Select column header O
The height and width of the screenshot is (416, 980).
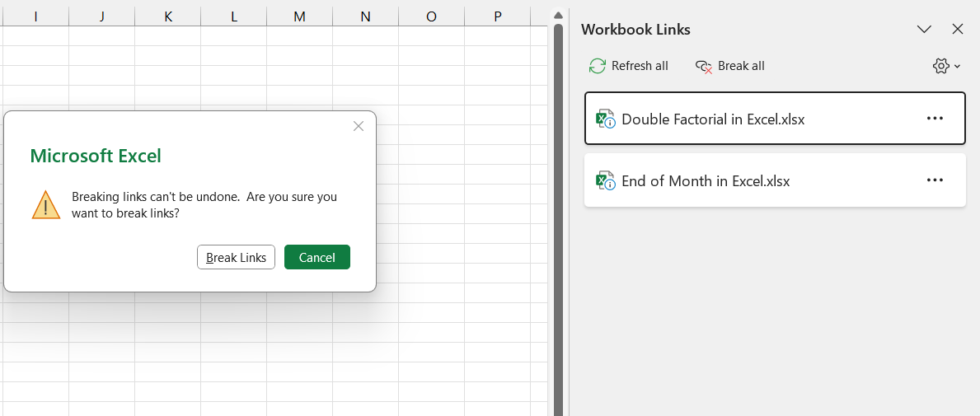[x=431, y=16]
